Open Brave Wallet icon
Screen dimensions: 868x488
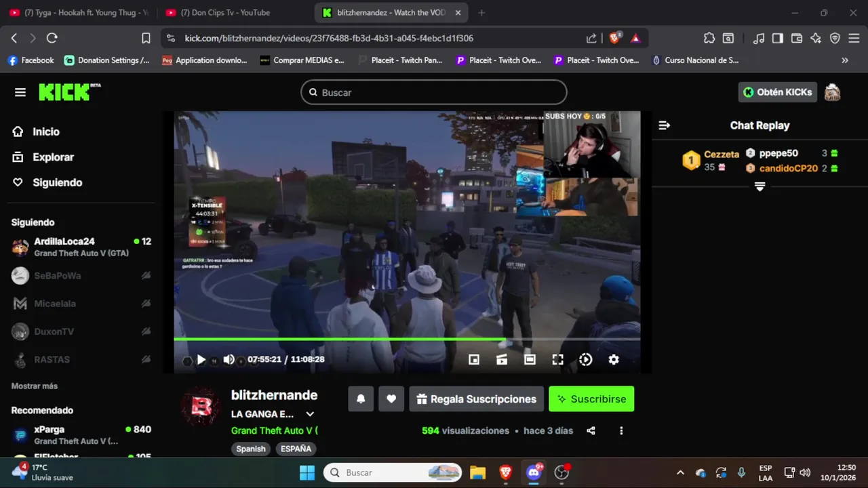coord(797,39)
